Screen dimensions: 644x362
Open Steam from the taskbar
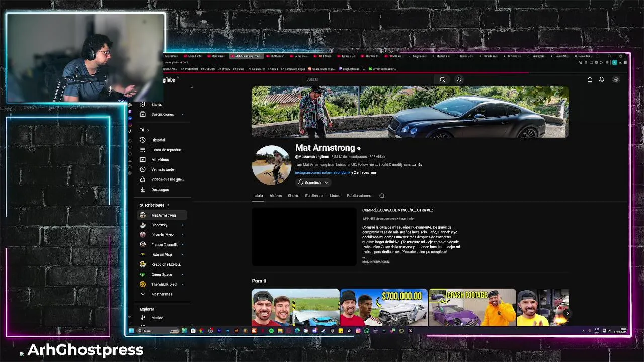(323, 331)
